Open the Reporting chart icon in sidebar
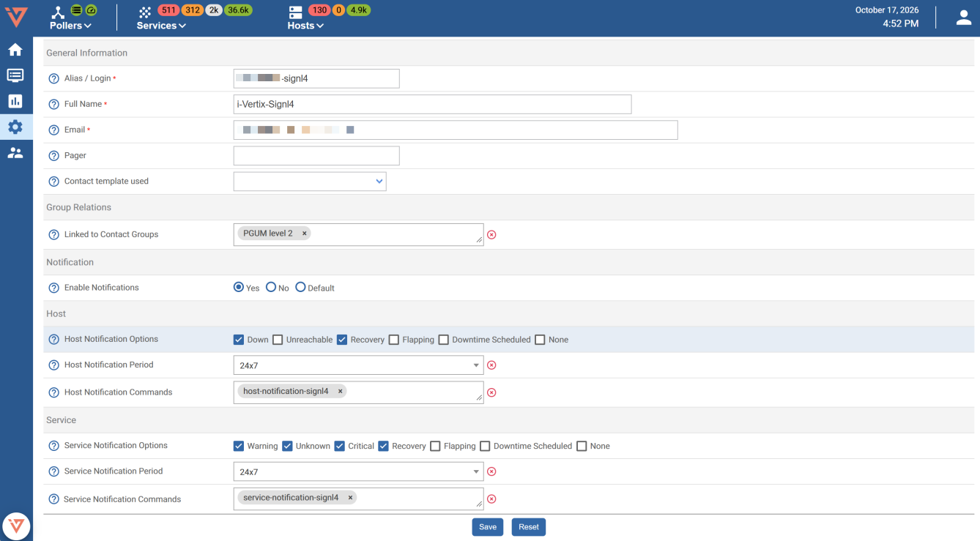This screenshot has height=541, width=980. pos(15,101)
